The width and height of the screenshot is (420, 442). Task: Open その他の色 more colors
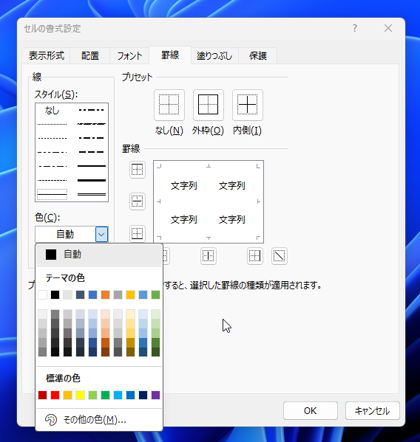[x=99, y=420]
